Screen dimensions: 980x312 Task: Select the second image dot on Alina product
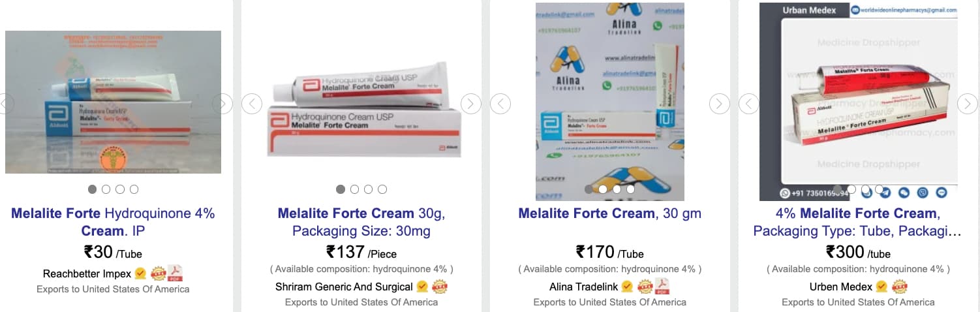click(603, 189)
